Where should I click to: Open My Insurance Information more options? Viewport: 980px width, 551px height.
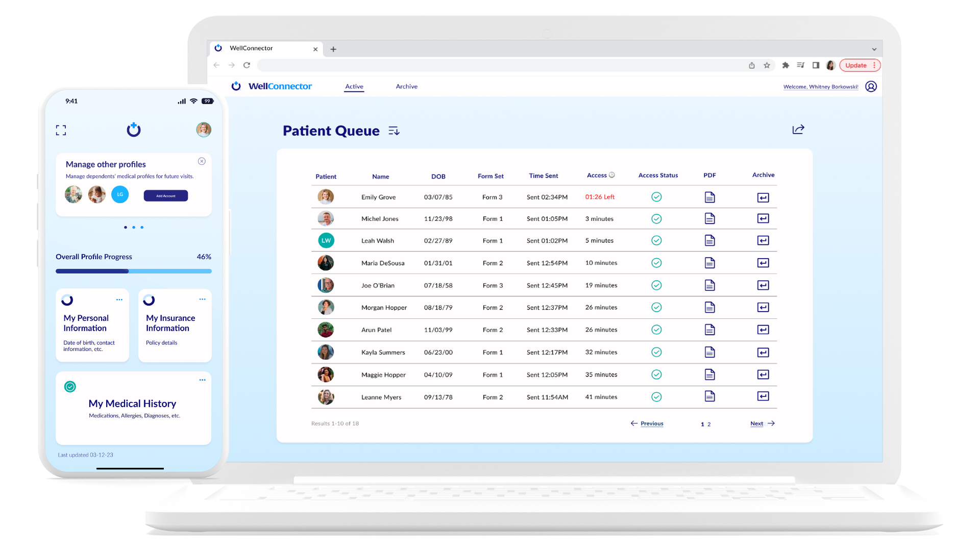pyautogui.click(x=202, y=299)
